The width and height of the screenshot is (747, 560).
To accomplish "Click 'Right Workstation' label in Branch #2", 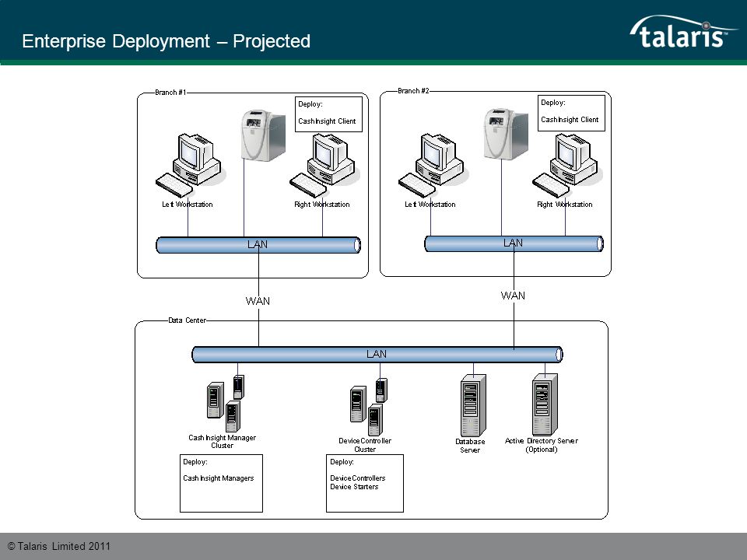I will pos(565,205).
